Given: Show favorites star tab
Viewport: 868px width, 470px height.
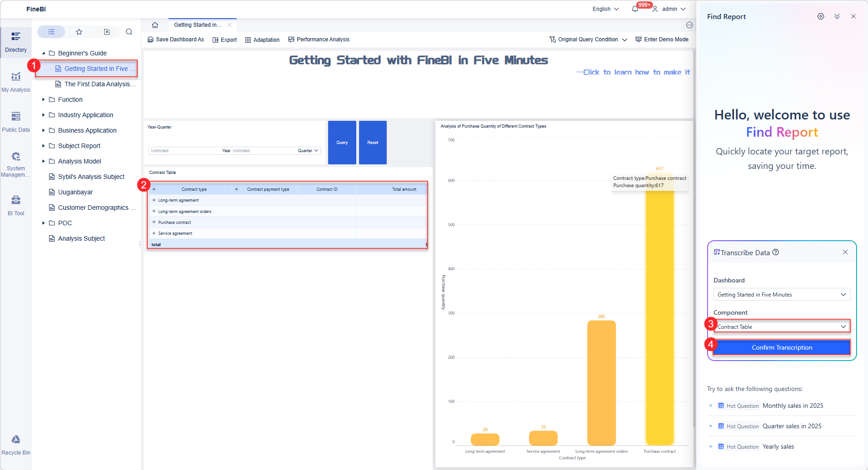Looking at the screenshot, I should tap(79, 32).
